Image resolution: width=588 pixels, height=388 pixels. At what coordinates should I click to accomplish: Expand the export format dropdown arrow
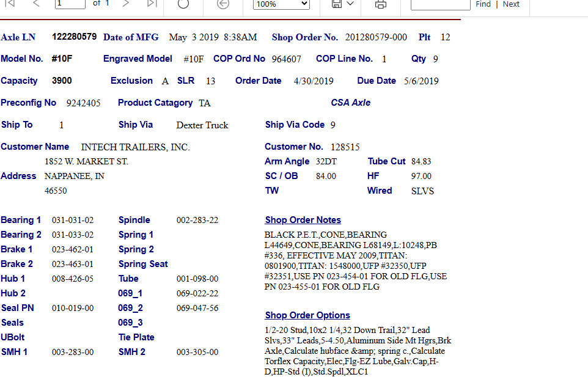[350, 4]
